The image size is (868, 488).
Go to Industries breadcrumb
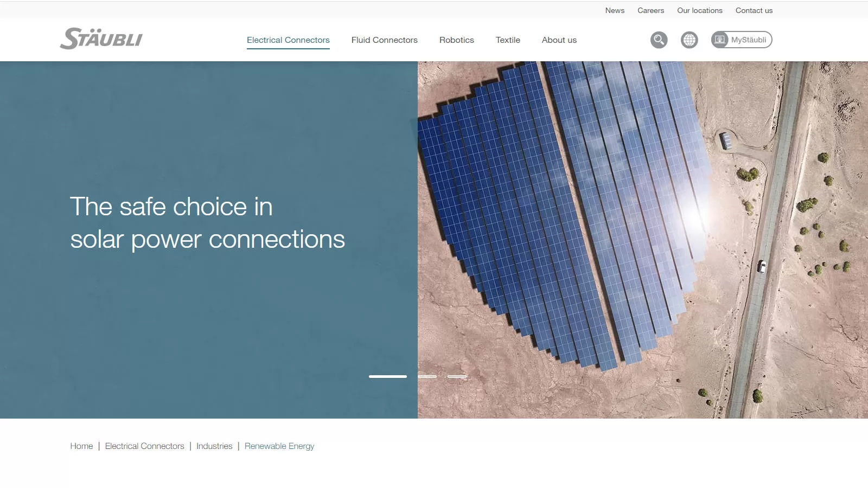(214, 446)
